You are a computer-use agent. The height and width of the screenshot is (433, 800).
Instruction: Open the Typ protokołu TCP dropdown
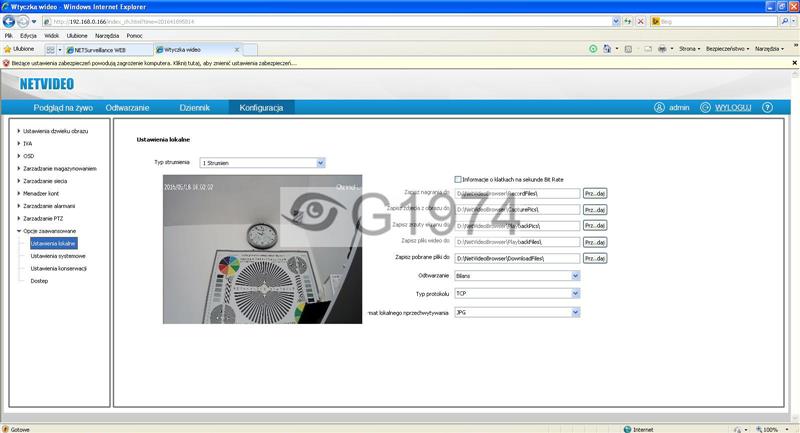click(517, 294)
